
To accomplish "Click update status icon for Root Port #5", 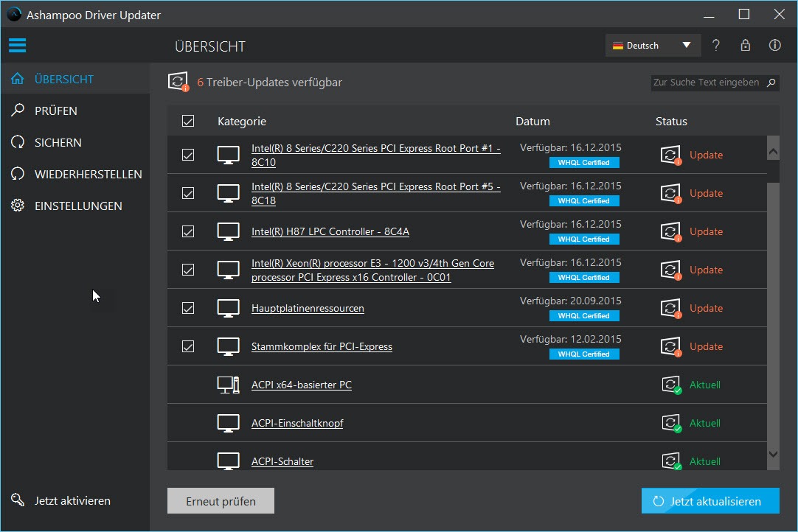I will coord(670,193).
